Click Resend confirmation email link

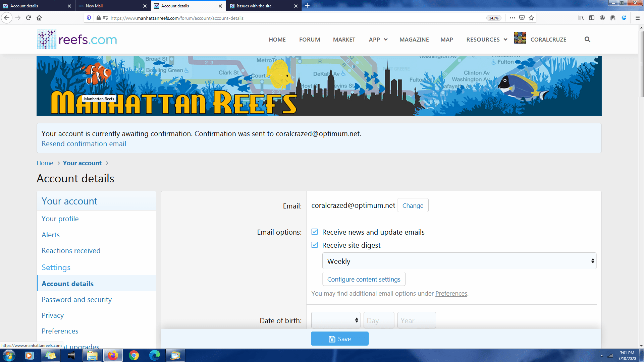pos(84,144)
